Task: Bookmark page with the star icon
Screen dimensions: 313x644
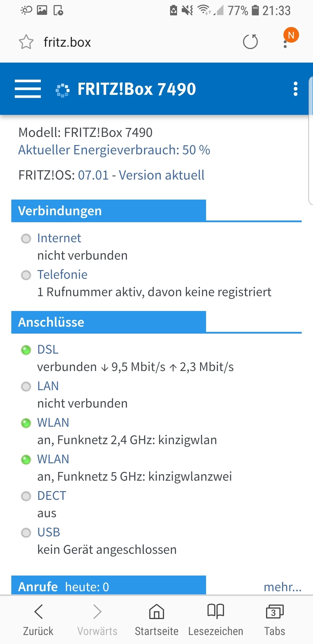Action: [x=26, y=42]
